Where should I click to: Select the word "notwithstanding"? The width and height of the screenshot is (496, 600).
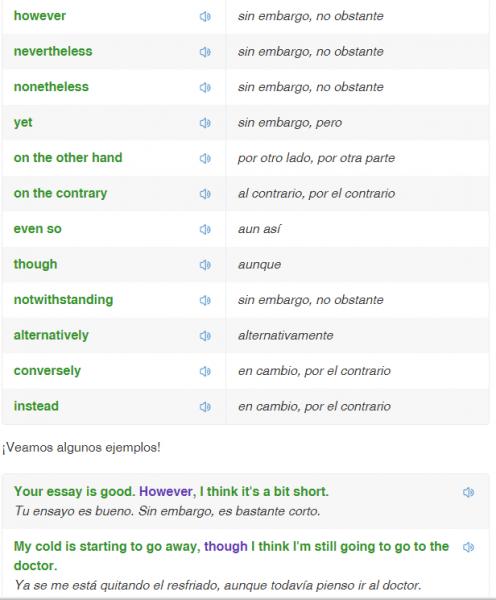pos(64,300)
